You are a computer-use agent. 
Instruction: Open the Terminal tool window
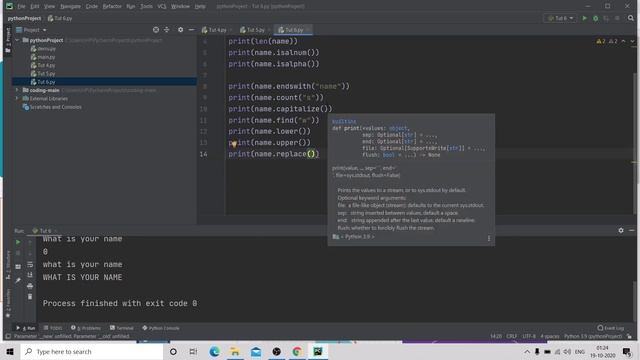click(122, 328)
